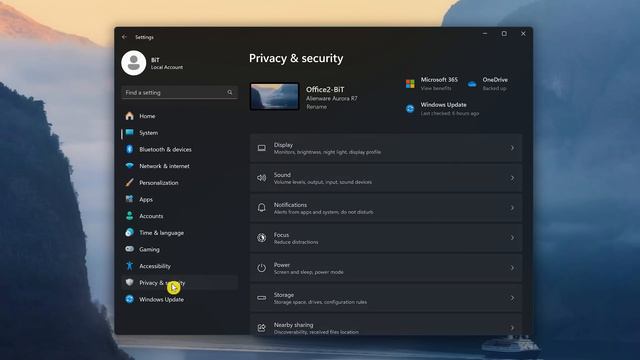Select Gaming label in sidebar
This screenshot has height=360, width=640.
coord(149,249)
